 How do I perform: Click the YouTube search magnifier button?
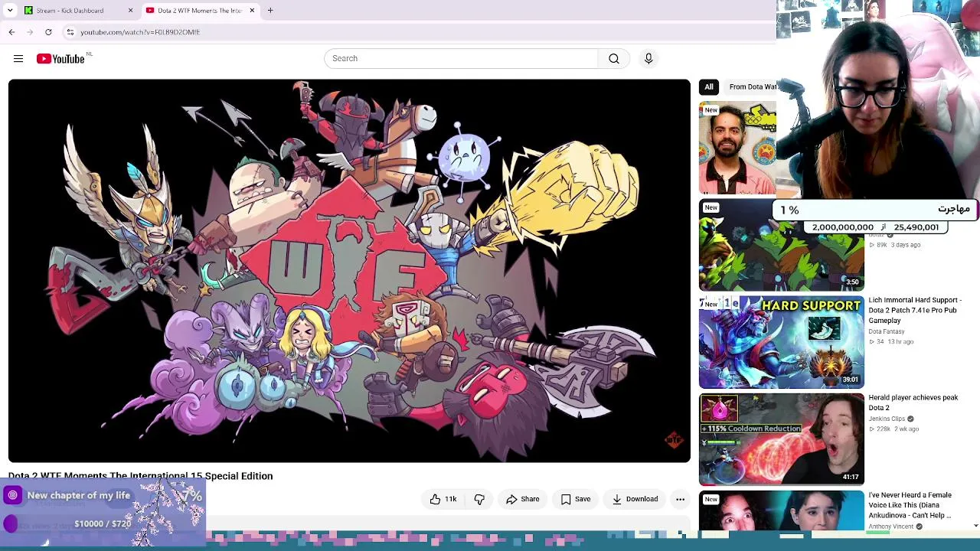(x=614, y=59)
